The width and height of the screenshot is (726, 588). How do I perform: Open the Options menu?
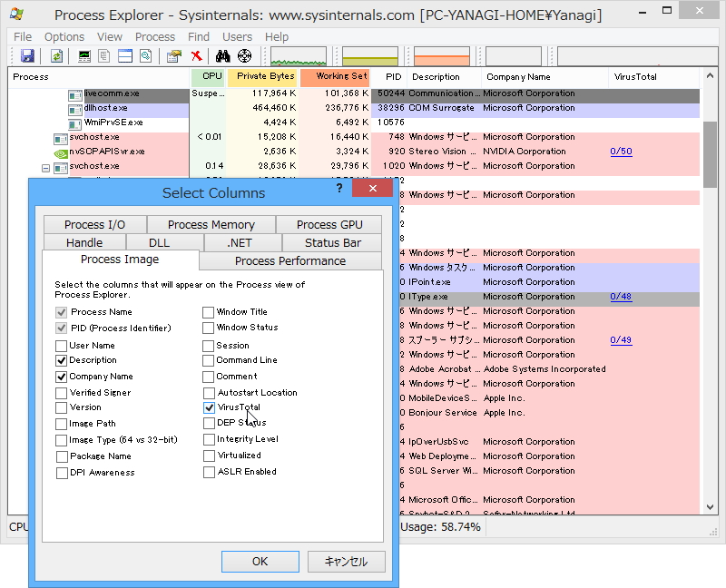pyautogui.click(x=64, y=36)
